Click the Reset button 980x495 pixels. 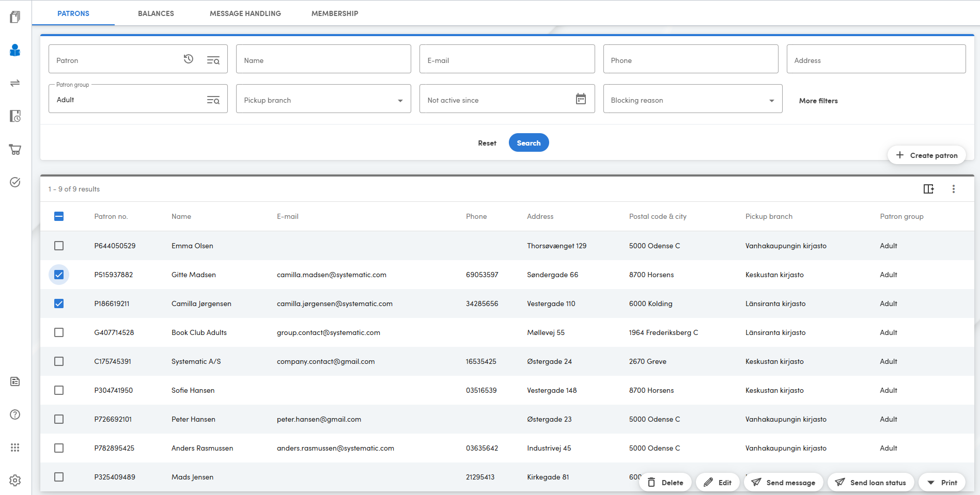tap(487, 143)
